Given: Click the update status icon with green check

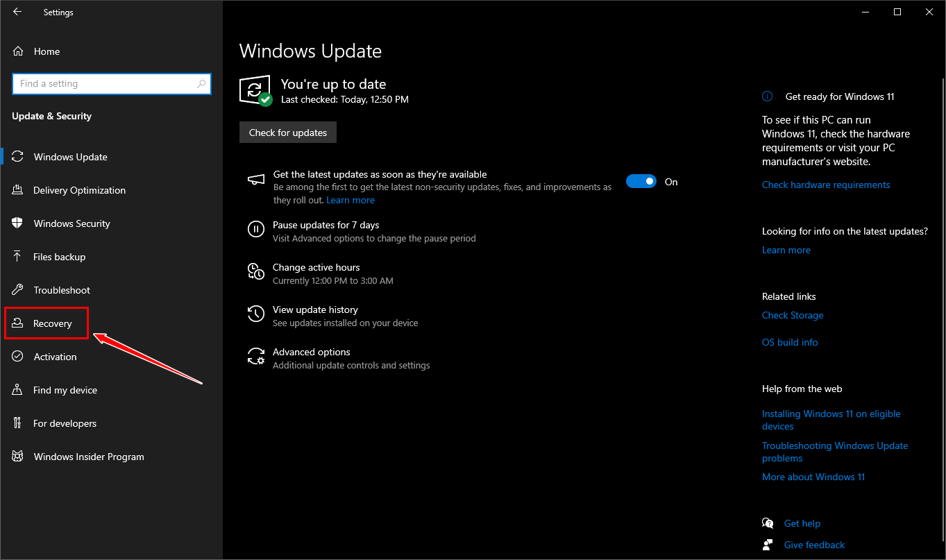Looking at the screenshot, I should coord(255,90).
